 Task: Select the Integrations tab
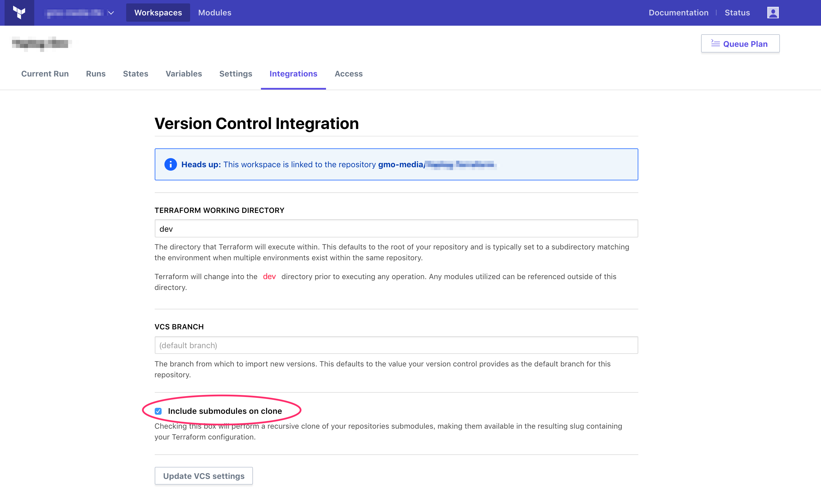click(293, 74)
